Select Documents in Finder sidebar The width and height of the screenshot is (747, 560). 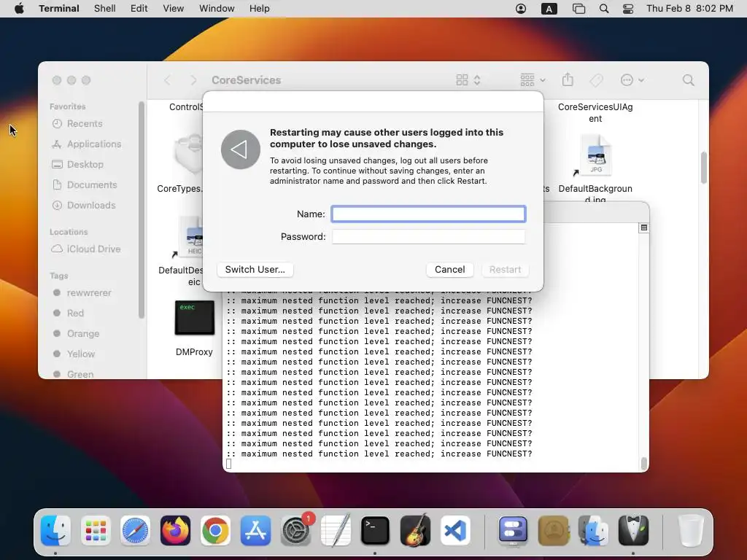91,185
